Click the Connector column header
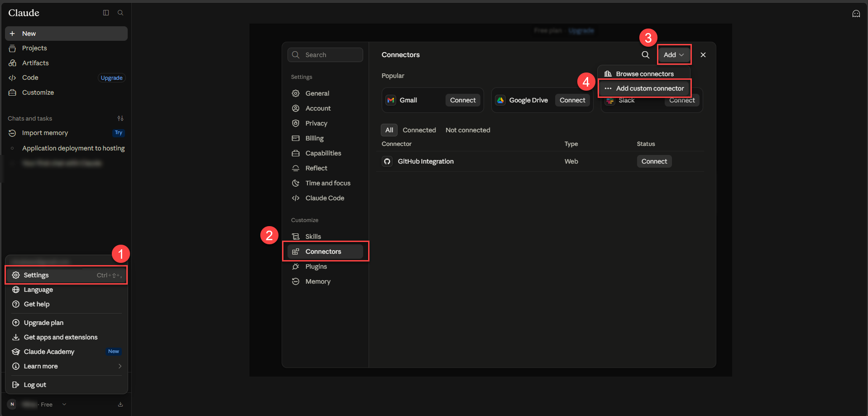Image resolution: width=868 pixels, height=416 pixels. pyautogui.click(x=397, y=144)
